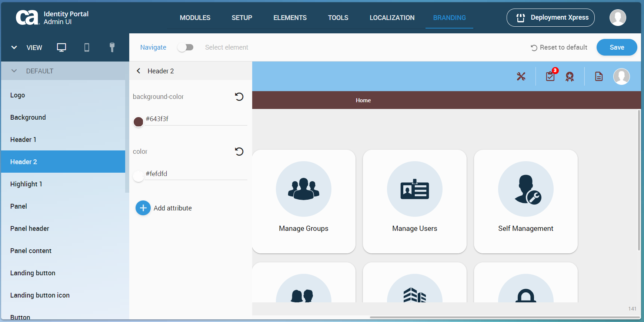Image resolution: width=644 pixels, height=322 pixels.
Task: Click the preview horizontal scrollbar
Action: [x=504, y=317]
